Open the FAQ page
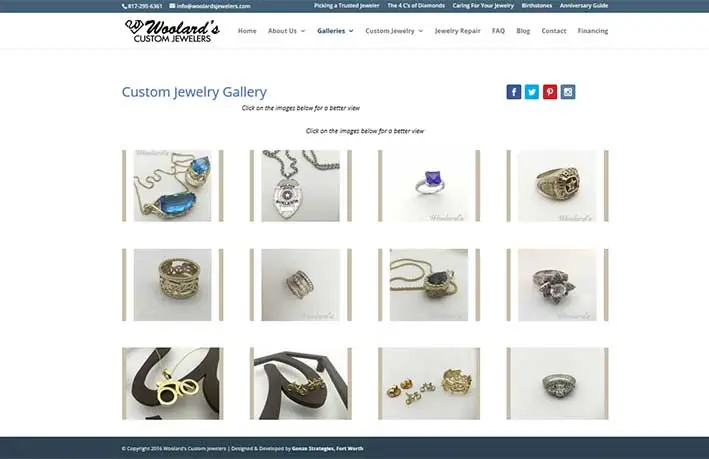The width and height of the screenshot is (709, 459). pyautogui.click(x=498, y=31)
